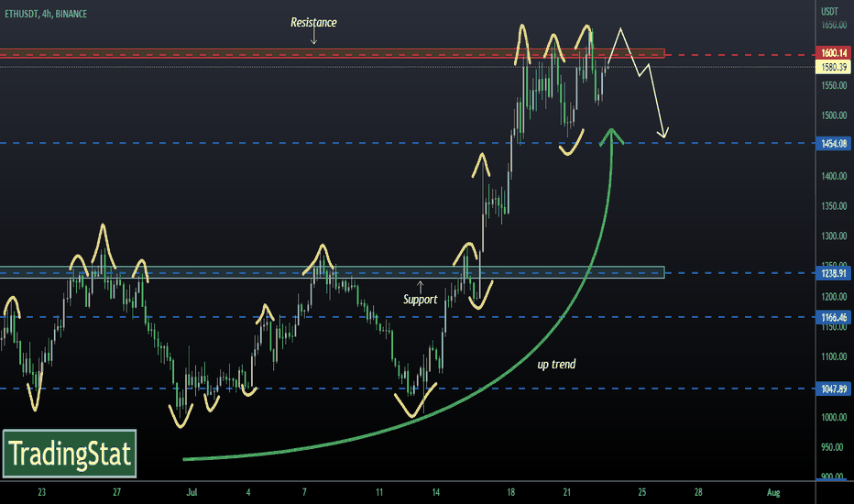854x504 pixels.
Task: Click the '27' date label on time axis
Action: 116,492
